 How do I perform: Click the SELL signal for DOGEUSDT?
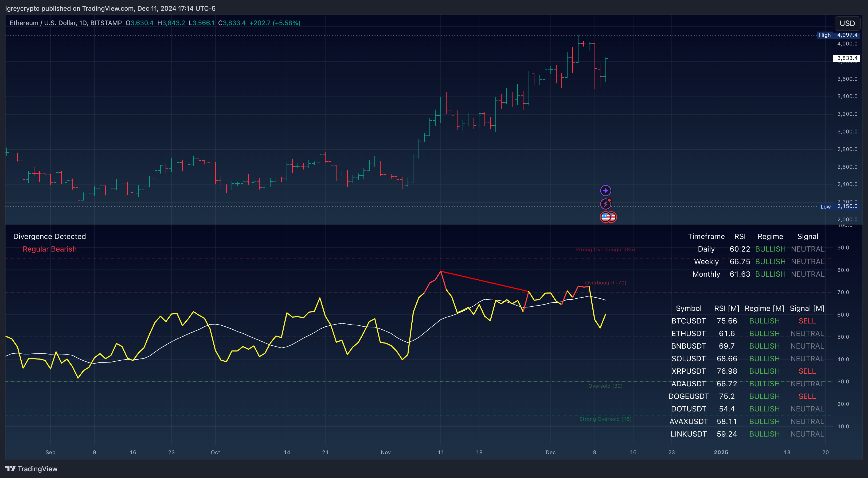[x=807, y=396]
